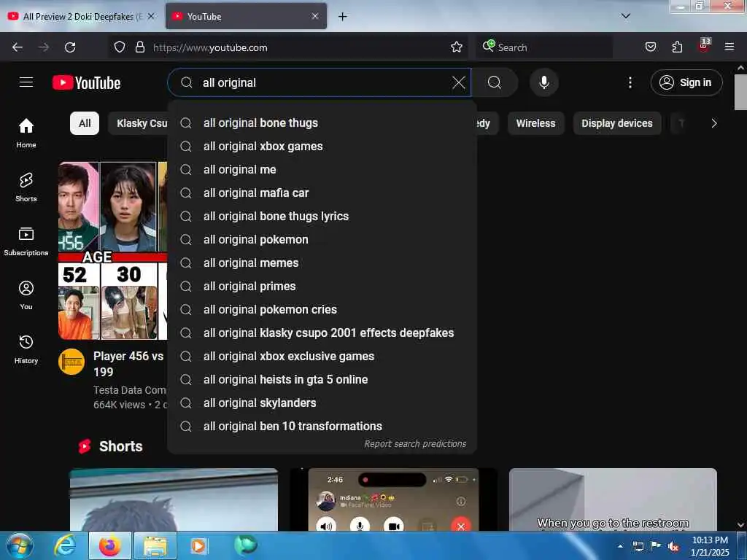The image size is (747, 560).
Task: Choose suggestion ben 10 transformations
Action: (322, 426)
